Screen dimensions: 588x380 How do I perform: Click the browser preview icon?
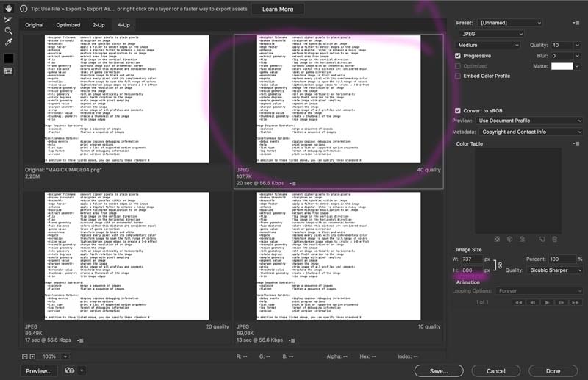coord(69,370)
